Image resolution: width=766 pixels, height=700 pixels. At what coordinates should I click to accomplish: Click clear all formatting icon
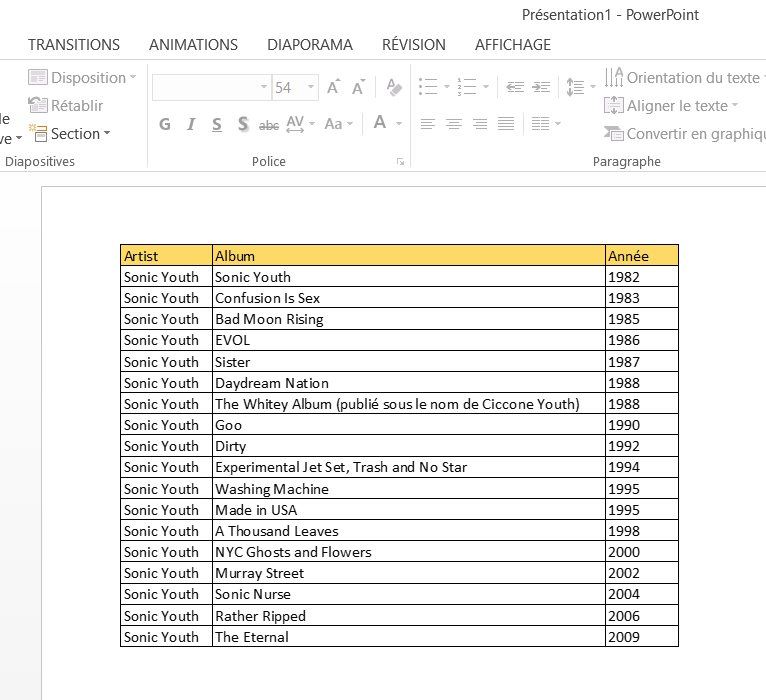[394, 87]
